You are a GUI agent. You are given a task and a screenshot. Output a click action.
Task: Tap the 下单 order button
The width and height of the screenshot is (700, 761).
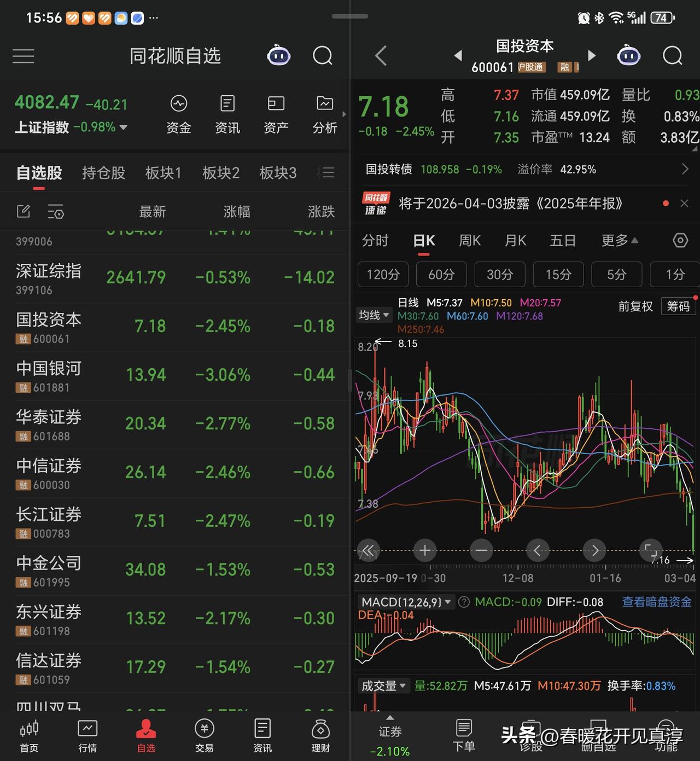[464, 736]
